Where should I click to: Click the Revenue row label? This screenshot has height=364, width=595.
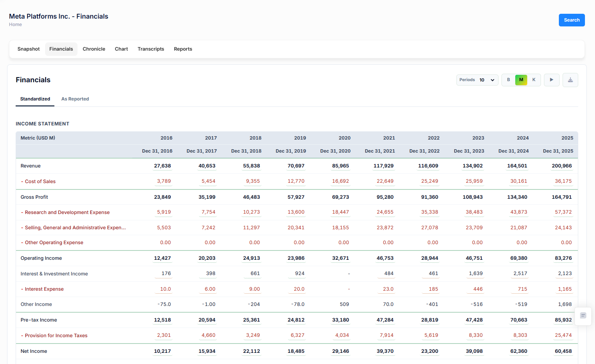click(x=31, y=166)
